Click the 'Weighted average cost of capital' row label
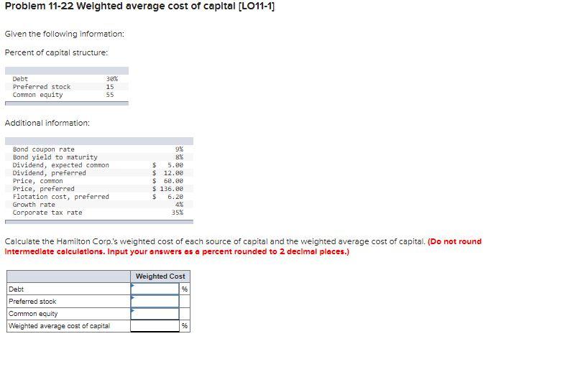 tap(59, 326)
